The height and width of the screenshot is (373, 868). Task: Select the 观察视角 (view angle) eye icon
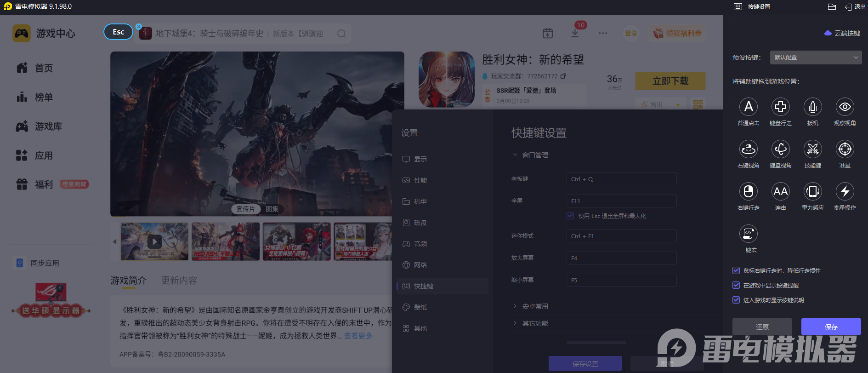pyautogui.click(x=845, y=107)
